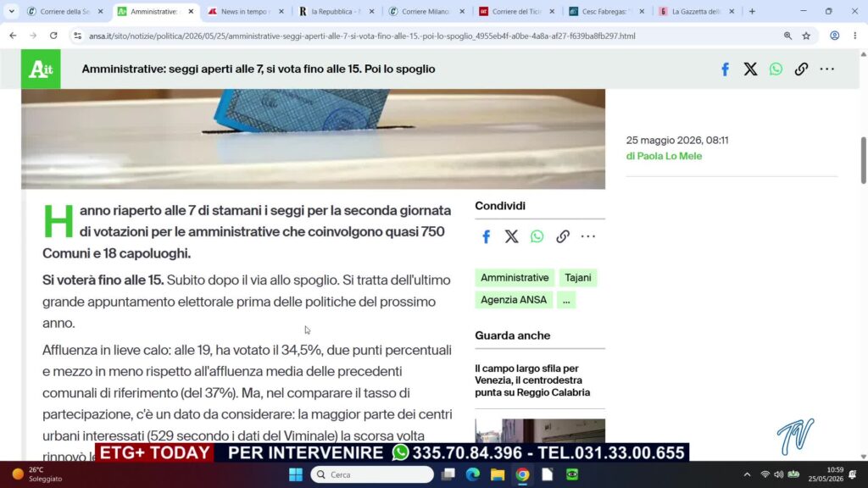Switch to the Corriere del Ticino tab
This screenshot has height=488, width=868.
pyautogui.click(x=516, y=11)
